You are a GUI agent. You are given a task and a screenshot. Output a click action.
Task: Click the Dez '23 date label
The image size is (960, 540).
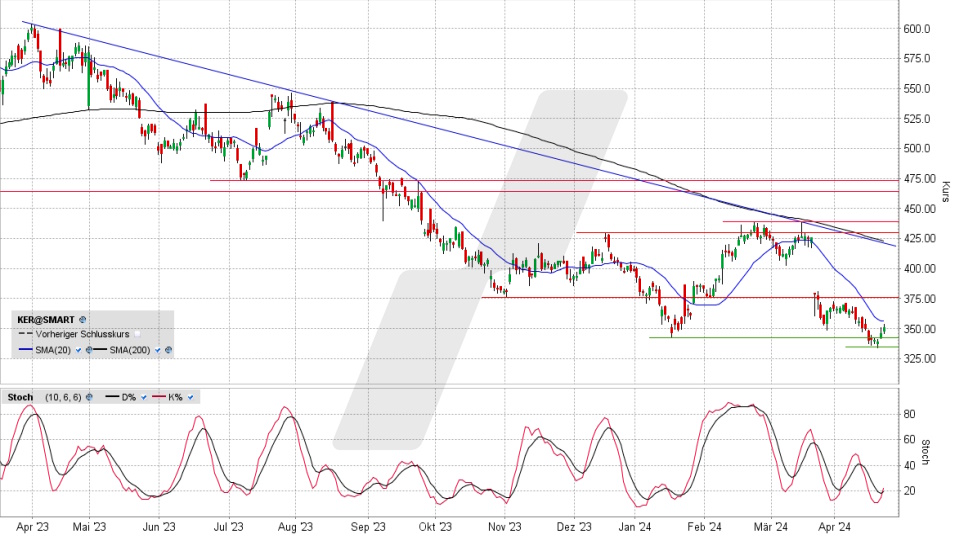[x=575, y=527]
